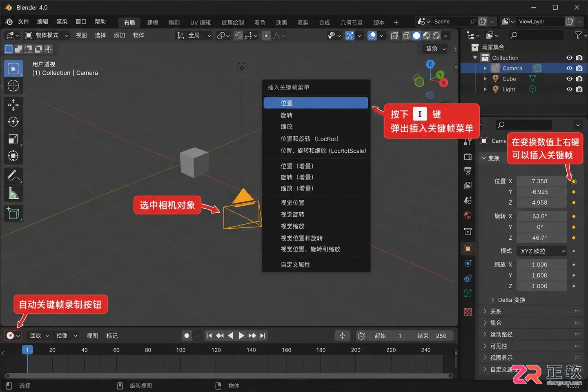Expand the Delta Transform panel
The height and width of the screenshot is (392, 588).
click(509, 300)
